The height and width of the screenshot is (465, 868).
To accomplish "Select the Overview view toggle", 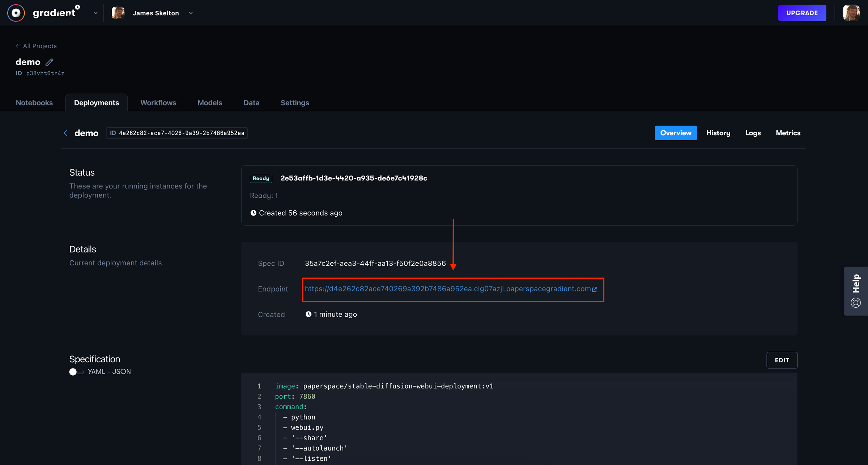I will point(676,133).
